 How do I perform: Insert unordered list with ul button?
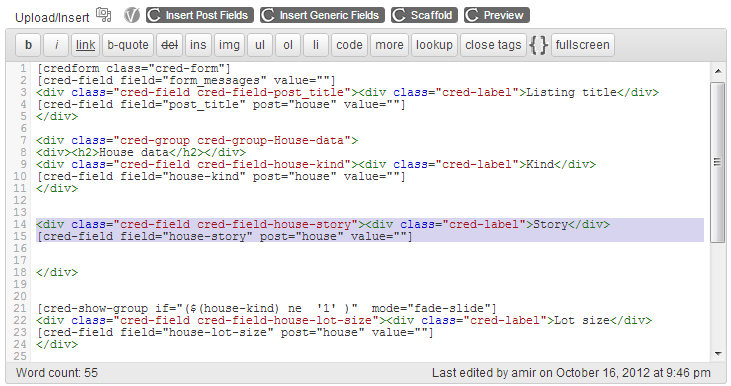pos(260,45)
